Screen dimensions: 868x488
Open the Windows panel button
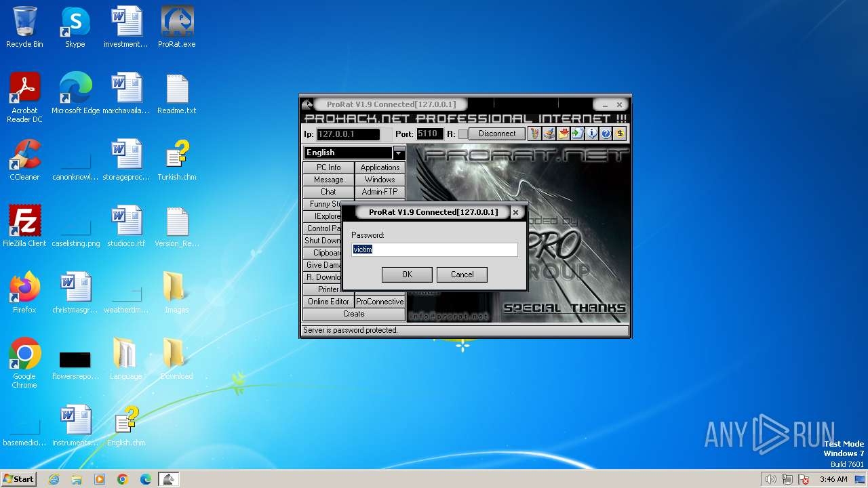click(380, 180)
